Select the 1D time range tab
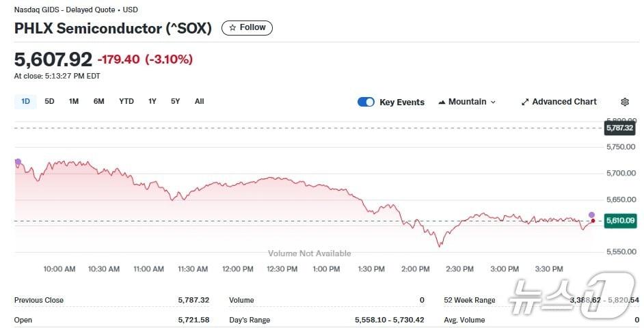644x328 pixels. (x=25, y=101)
